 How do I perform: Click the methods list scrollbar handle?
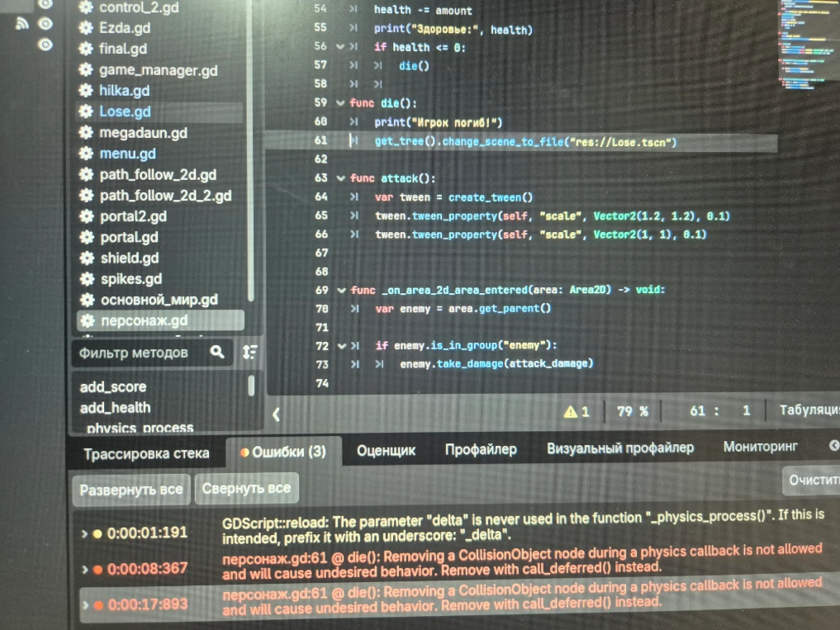pos(251,386)
